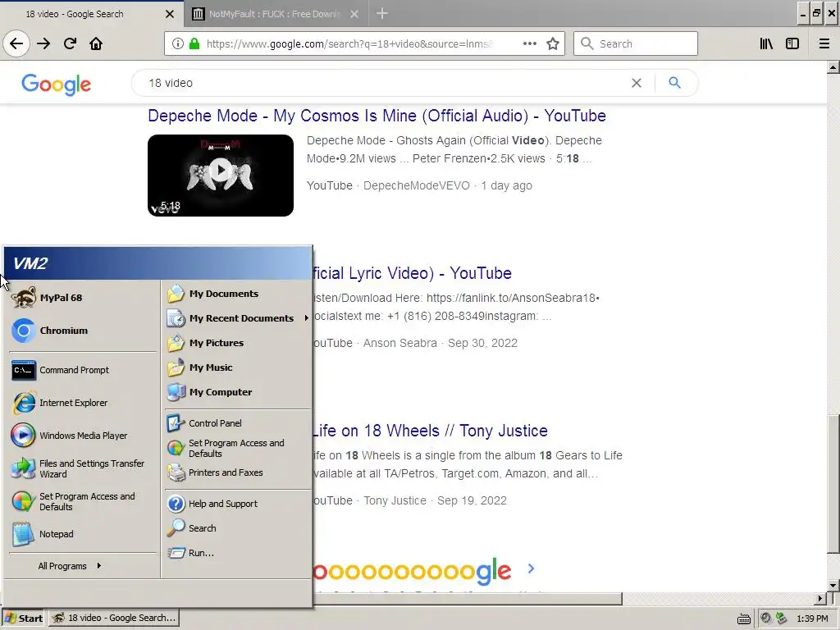Launch Chromium from Start menu
Image resolution: width=840 pixels, height=630 pixels.
[x=82, y=331]
